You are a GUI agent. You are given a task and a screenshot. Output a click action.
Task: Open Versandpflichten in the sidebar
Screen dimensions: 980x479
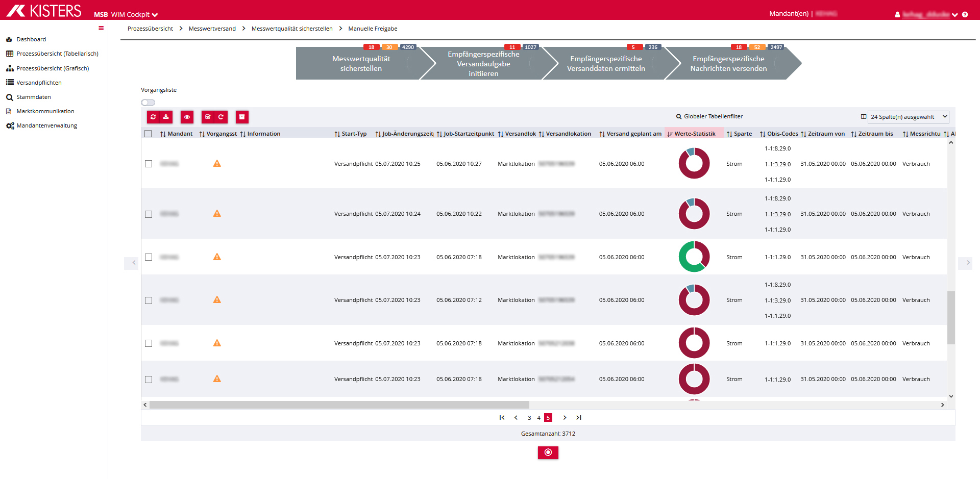tap(39, 83)
